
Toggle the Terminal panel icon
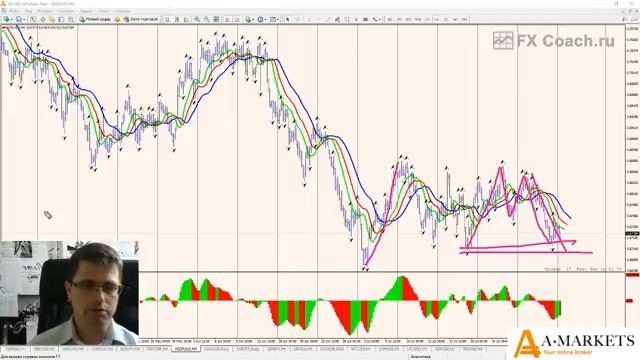coord(61,19)
